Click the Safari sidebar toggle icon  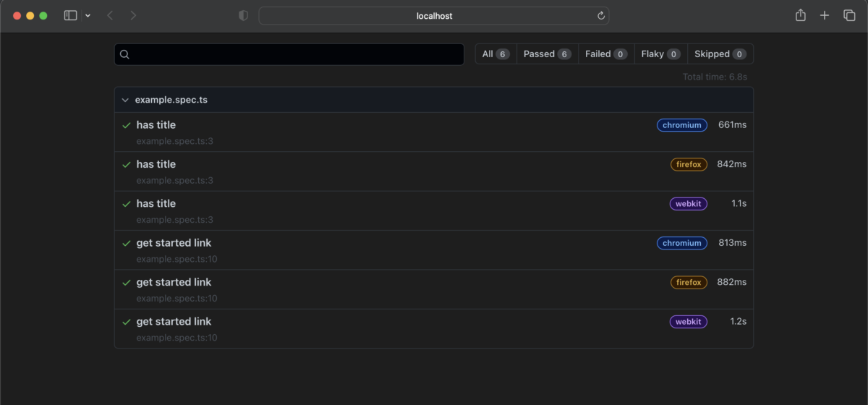70,15
